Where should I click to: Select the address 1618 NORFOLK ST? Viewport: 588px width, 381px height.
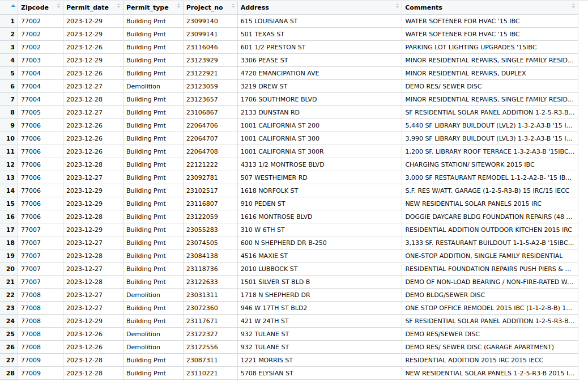(x=269, y=190)
